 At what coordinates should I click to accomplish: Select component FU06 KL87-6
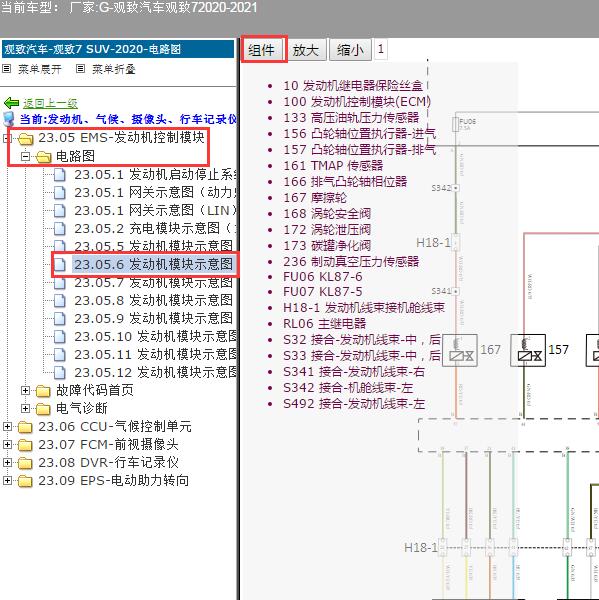(322, 277)
